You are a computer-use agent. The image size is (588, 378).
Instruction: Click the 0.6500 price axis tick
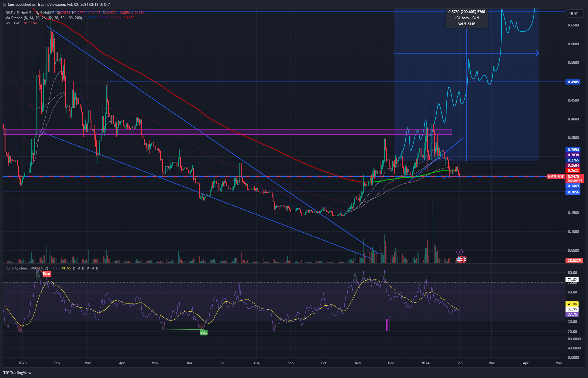[x=573, y=25]
